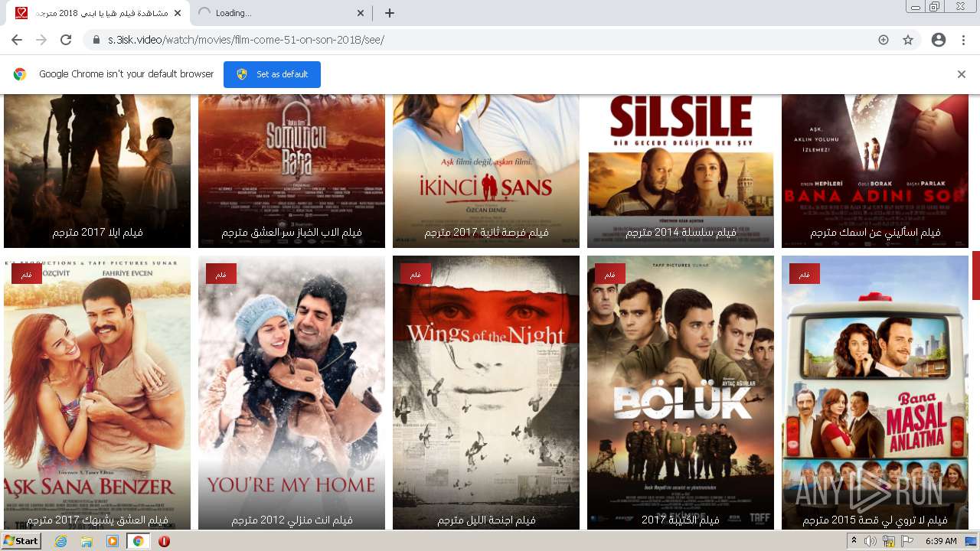Click red film badge on You're My Home

pos(221,274)
